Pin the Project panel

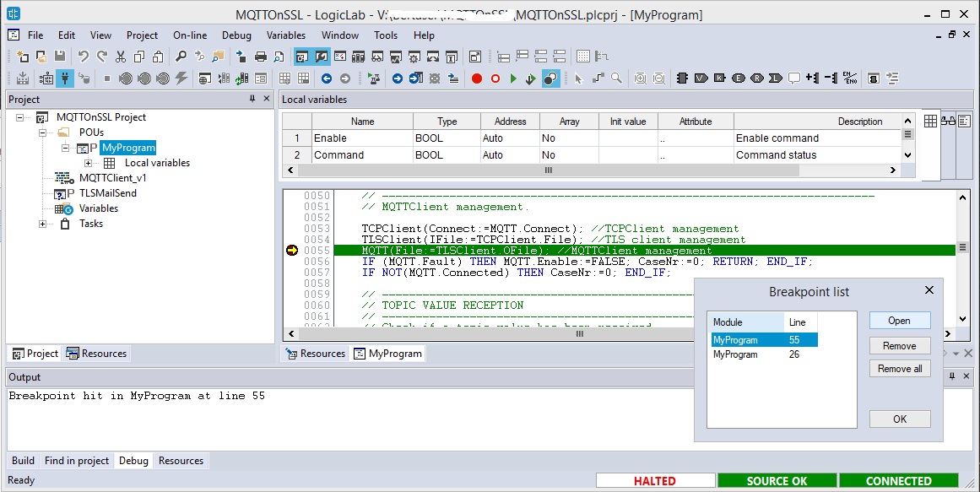click(252, 99)
